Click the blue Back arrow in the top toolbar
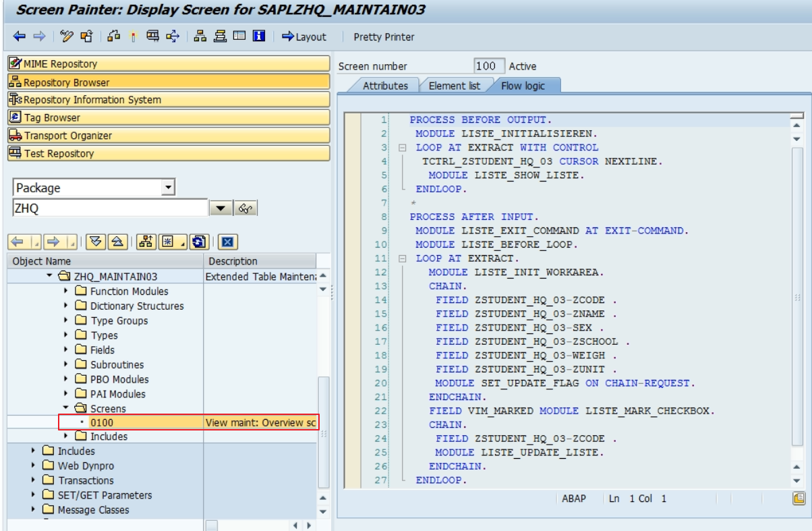 click(x=19, y=36)
